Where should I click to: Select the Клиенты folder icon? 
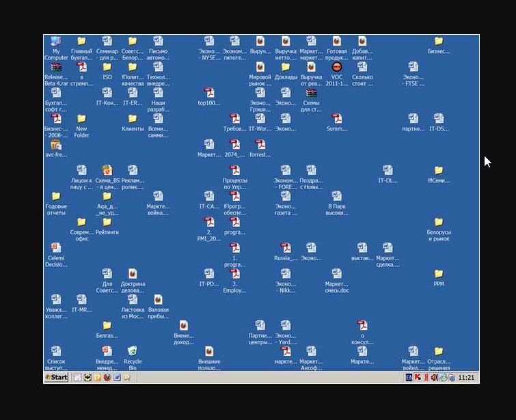pos(133,123)
